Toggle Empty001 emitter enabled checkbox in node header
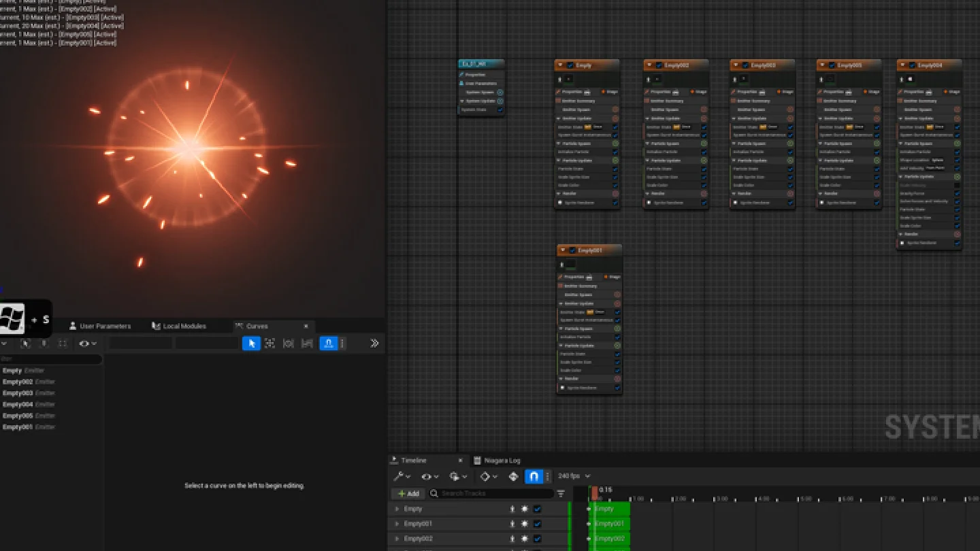 [572, 250]
